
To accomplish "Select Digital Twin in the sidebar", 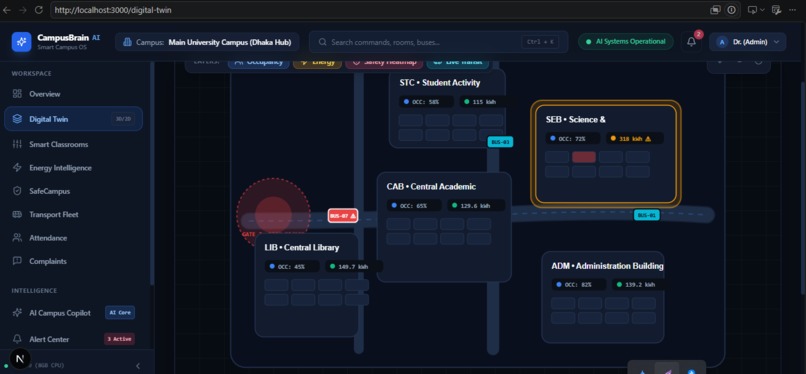I will 73,119.
